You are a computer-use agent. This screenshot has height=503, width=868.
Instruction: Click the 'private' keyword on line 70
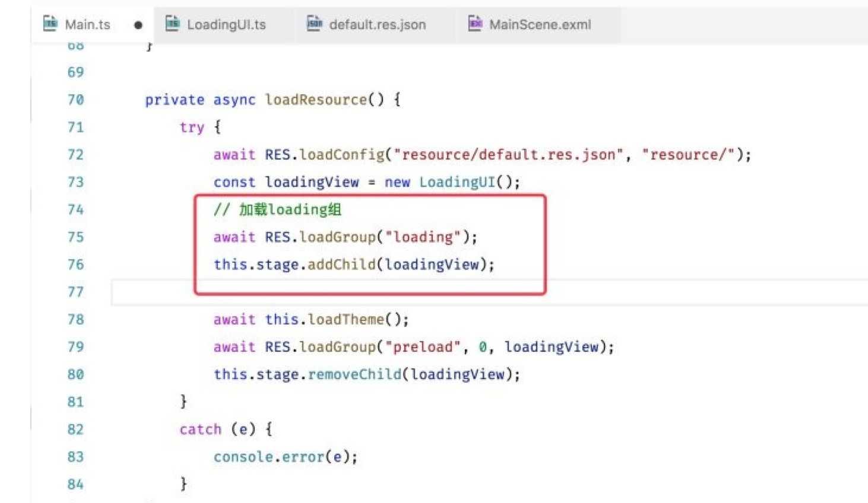point(175,100)
